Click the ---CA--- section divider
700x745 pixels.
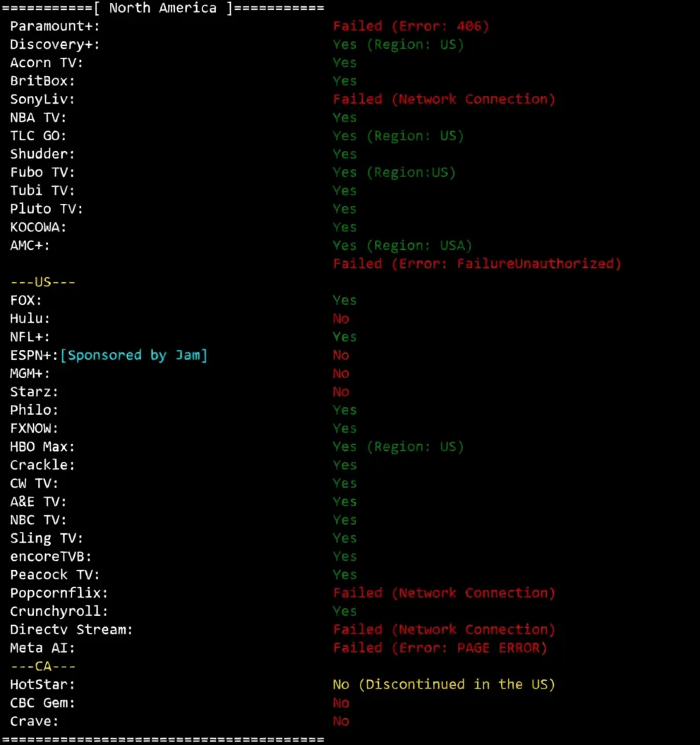pyautogui.click(x=43, y=667)
